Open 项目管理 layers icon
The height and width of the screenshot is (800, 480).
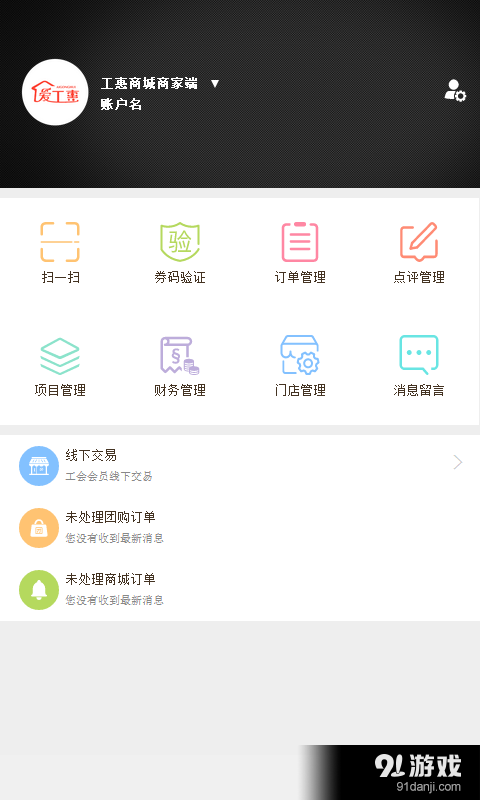[60, 356]
